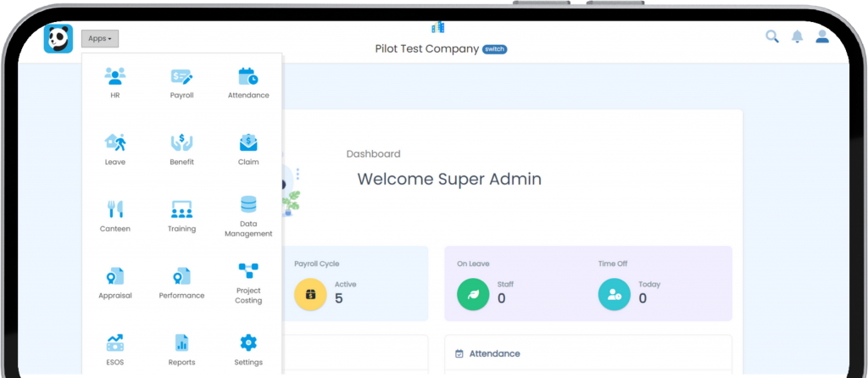Open the ESOS chart icon
The image size is (868, 378).
click(115, 342)
